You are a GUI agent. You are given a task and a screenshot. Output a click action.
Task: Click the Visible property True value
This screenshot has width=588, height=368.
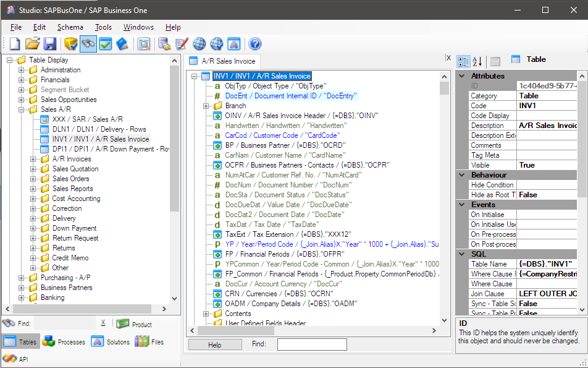547,165
